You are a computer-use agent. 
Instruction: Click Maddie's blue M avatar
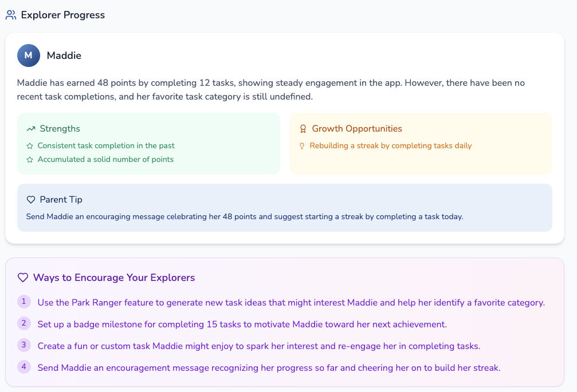(x=29, y=56)
